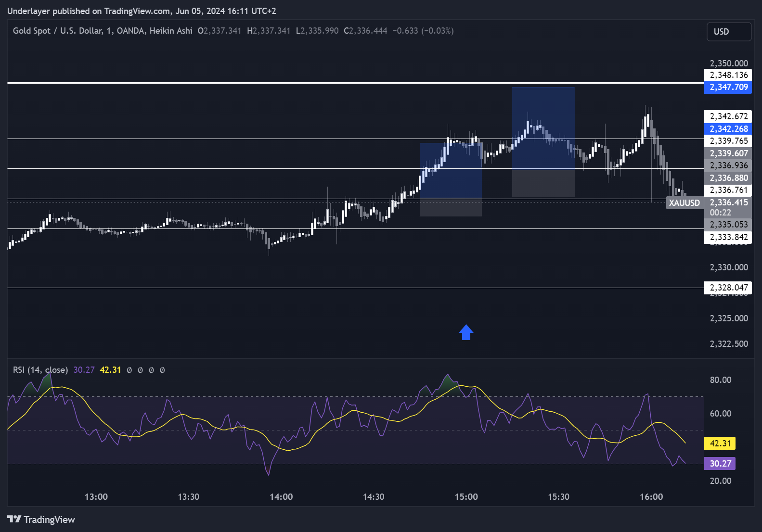Click the 60.00 RSI scale label
Screen dimensions: 762x532
tap(721, 414)
